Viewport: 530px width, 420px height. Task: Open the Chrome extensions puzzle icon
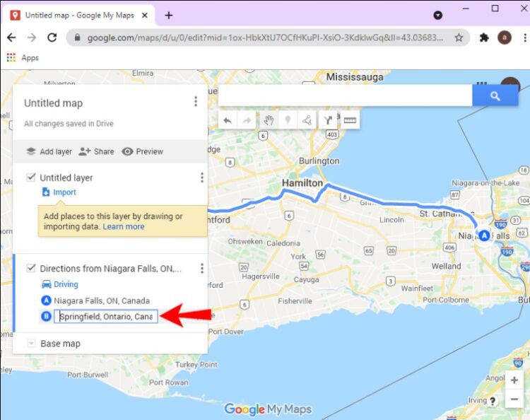coord(484,37)
